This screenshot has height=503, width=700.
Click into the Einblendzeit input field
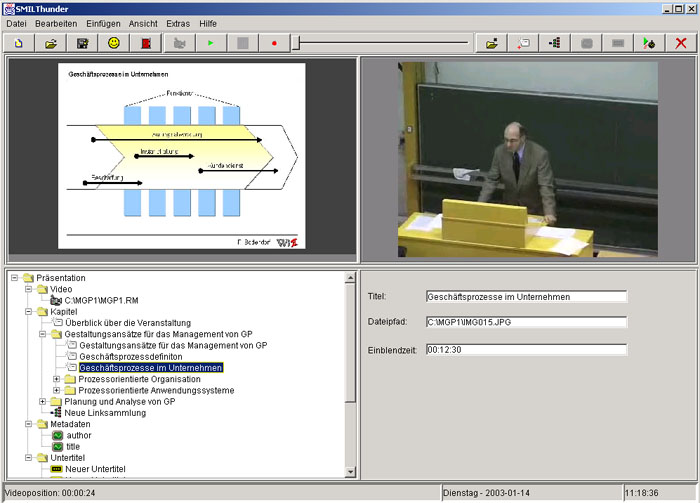[525, 349]
